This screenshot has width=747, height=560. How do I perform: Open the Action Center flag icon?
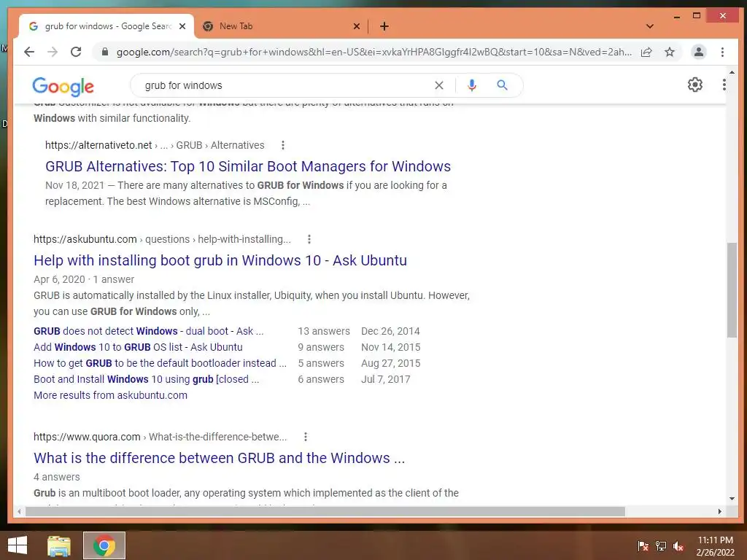[x=643, y=546]
